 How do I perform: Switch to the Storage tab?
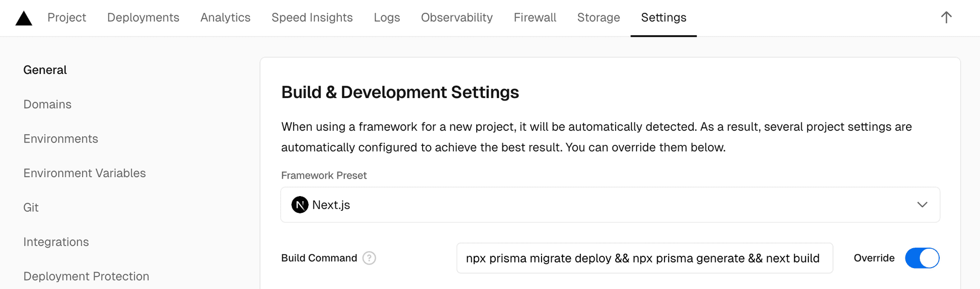coord(598,17)
